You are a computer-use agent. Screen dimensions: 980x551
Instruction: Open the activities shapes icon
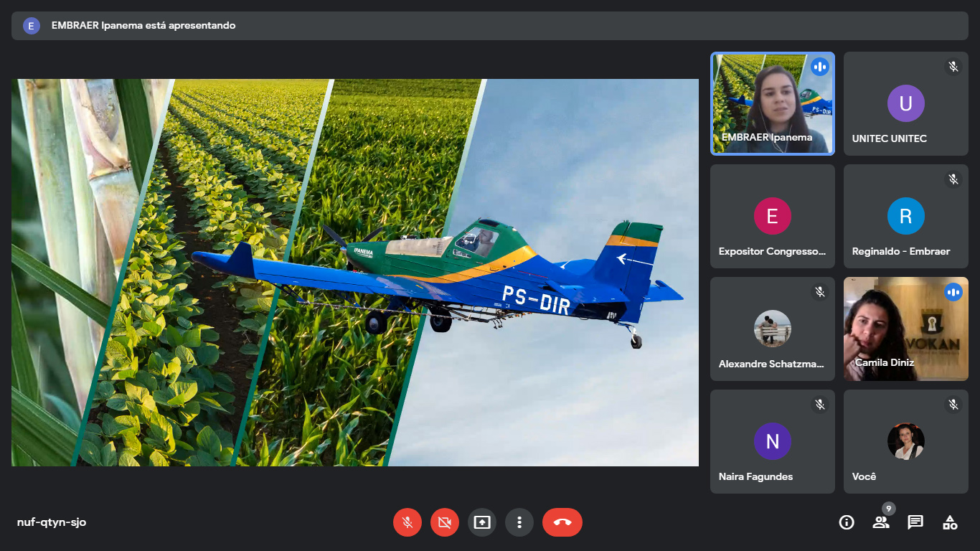coord(950,522)
